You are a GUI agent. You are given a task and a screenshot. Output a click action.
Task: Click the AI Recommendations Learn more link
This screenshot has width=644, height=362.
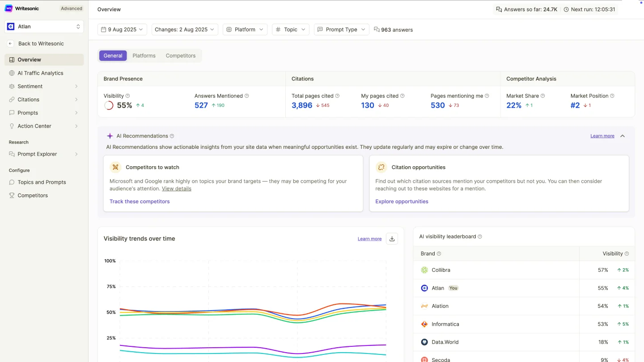coord(602,136)
